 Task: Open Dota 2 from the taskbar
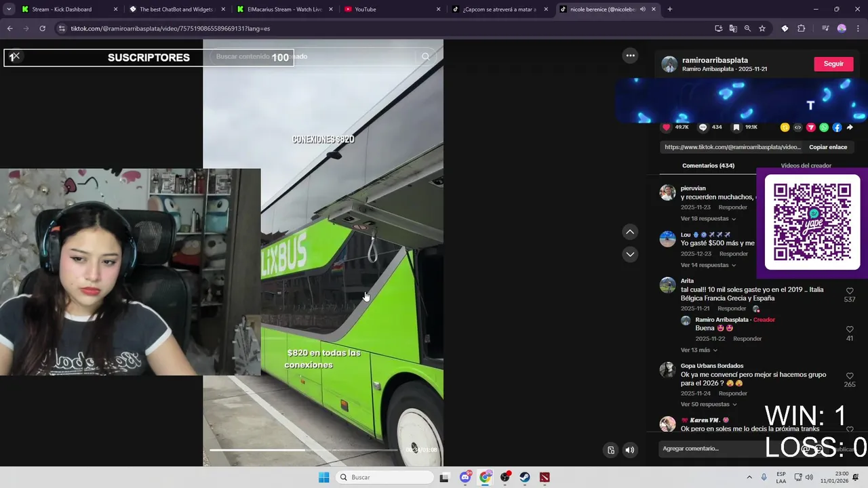(x=545, y=477)
